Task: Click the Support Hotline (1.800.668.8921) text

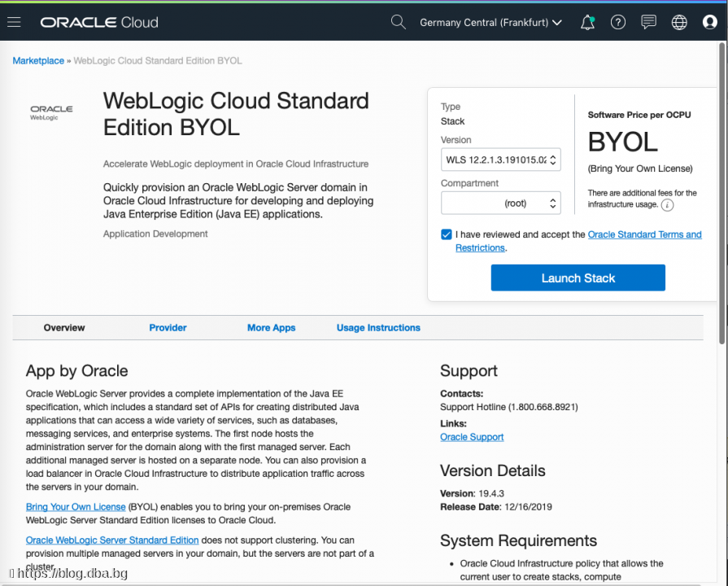Action: (x=509, y=407)
